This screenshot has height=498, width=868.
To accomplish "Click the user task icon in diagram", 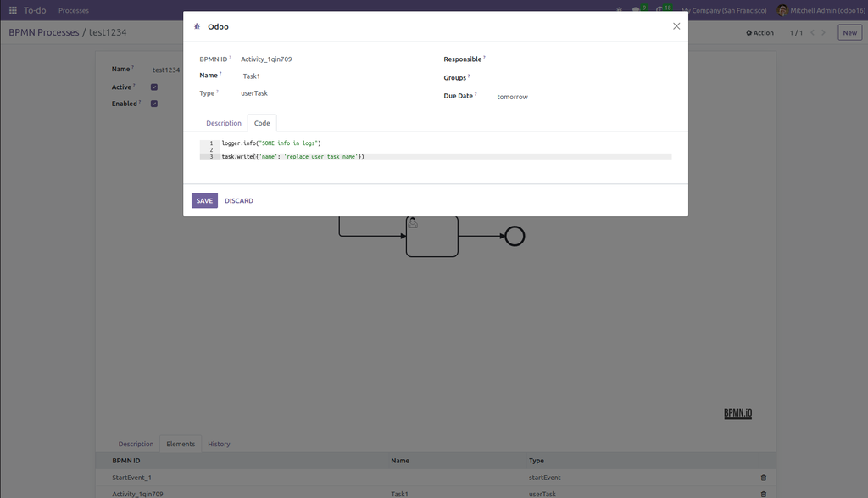I will pos(413,223).
